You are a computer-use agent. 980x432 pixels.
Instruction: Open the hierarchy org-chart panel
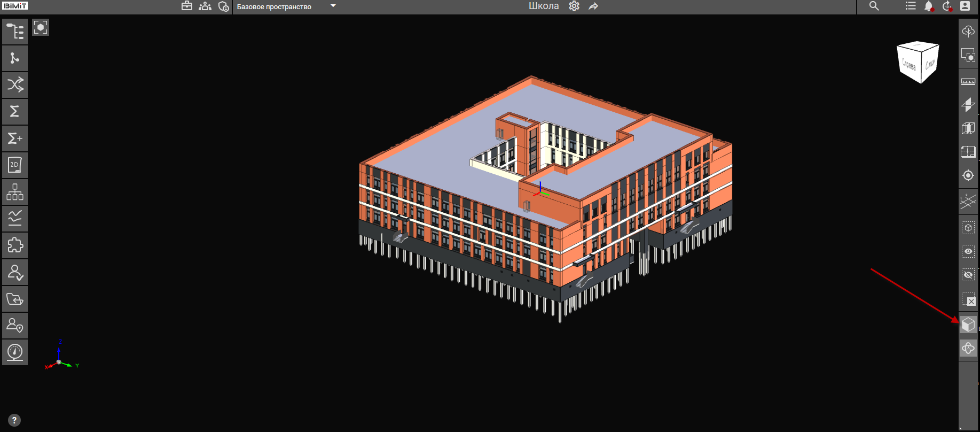click(x=15, y=192)
